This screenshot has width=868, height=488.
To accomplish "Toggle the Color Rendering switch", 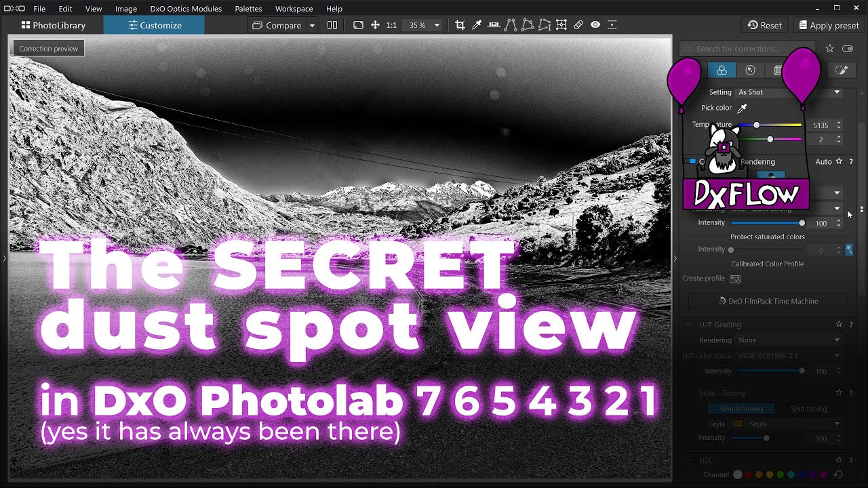I will (691, 161).
